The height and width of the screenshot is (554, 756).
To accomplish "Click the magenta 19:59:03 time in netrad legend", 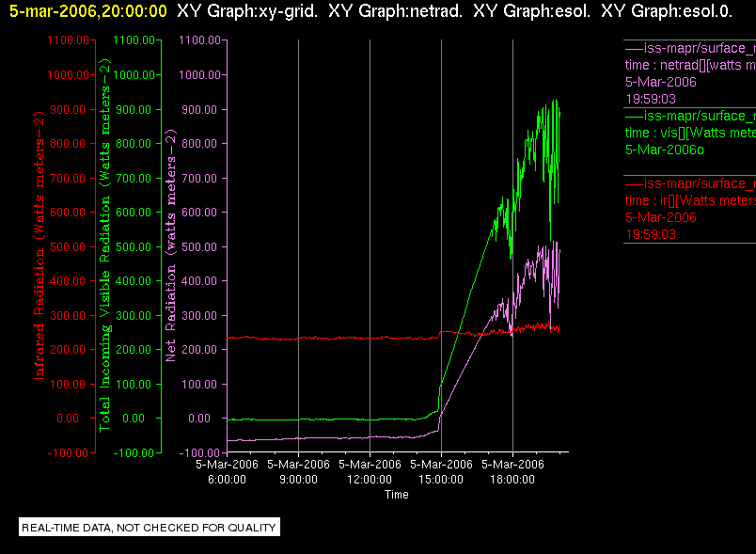I will (651, 99).
